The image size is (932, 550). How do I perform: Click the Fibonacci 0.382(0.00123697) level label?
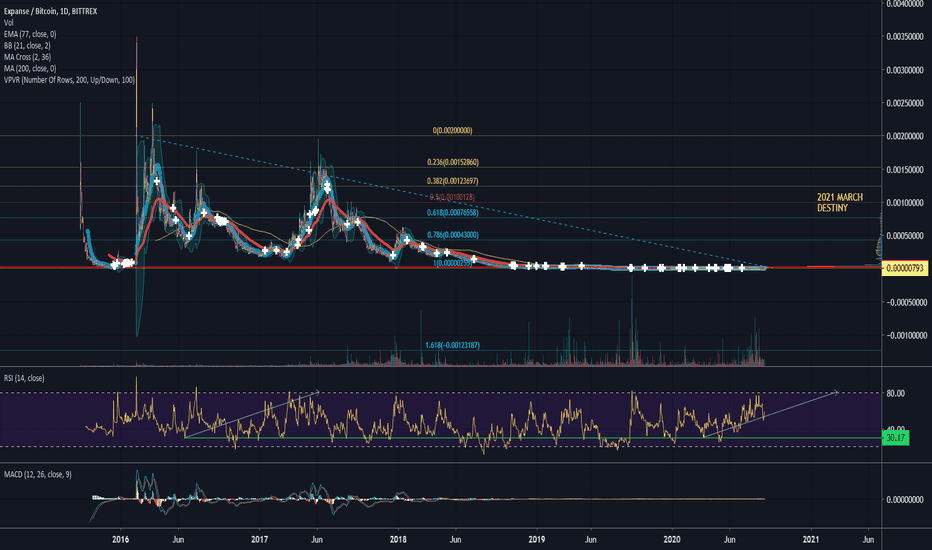pos(452,181)
